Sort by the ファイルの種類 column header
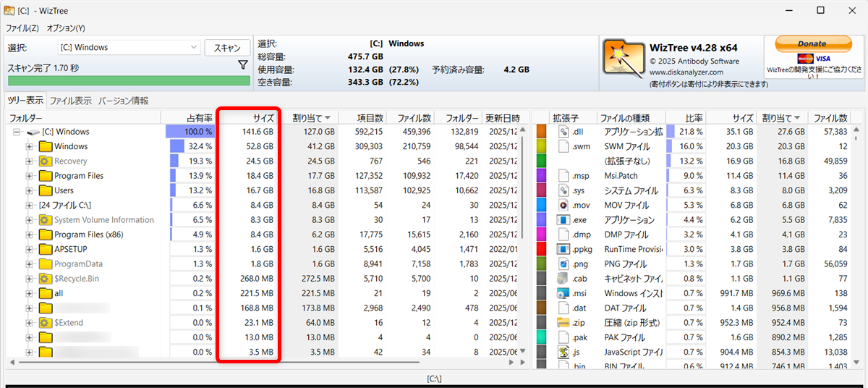The width and height of the screenshot is (868, 388). pos(630,117)
